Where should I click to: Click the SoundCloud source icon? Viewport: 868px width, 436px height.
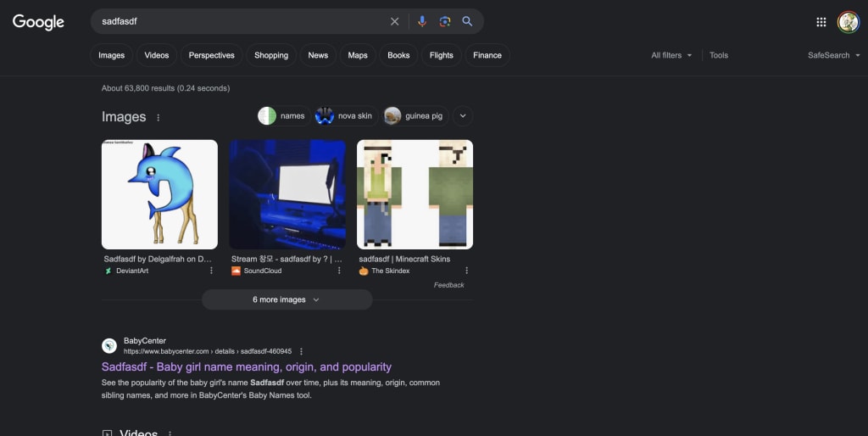click(x=236, y=271)
